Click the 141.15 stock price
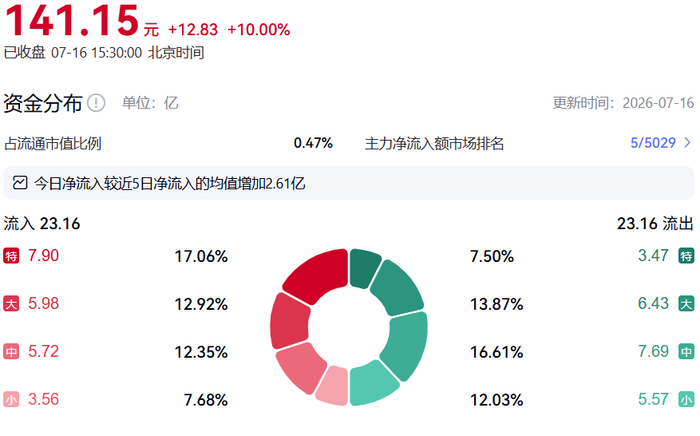The height and width of the screenshot is (436, 700). point(73,21)
